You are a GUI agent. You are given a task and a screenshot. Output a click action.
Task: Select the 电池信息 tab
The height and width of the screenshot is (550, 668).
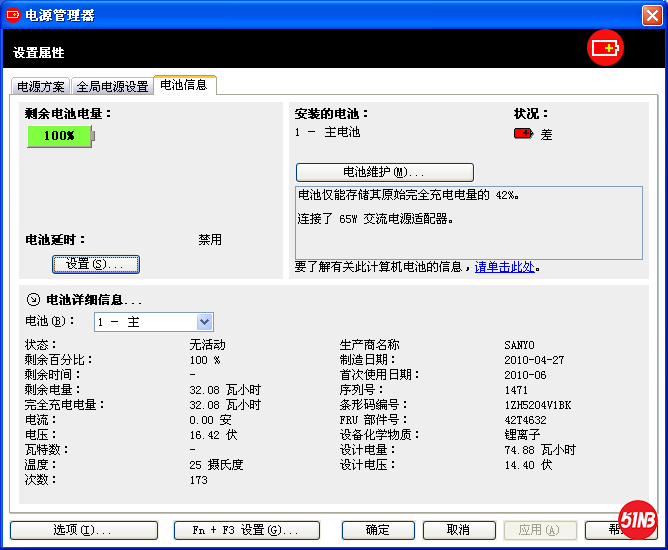click(x=184, y=86)
